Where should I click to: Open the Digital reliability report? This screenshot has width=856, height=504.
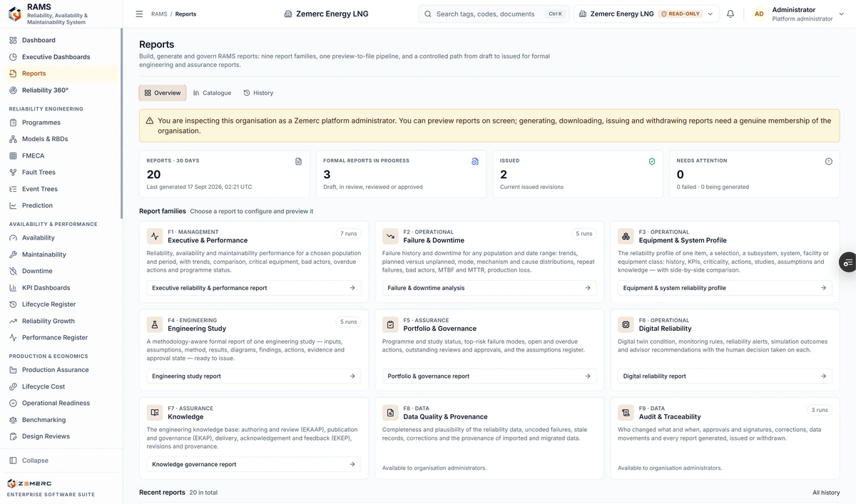(725, 376)
